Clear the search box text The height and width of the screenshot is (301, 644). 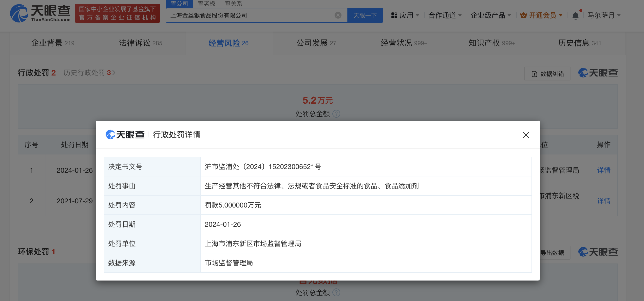[338, 15]
